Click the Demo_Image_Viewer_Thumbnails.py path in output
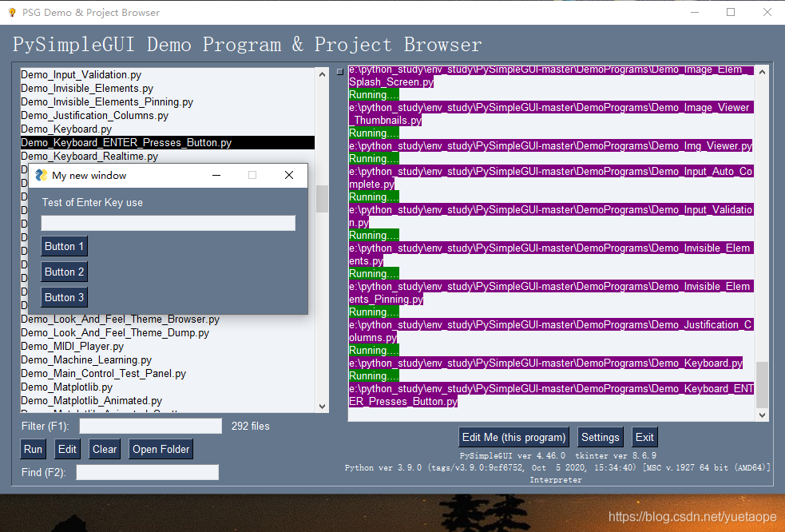The image size is (785, 532). pyautogui.click(x=551, y=113)
